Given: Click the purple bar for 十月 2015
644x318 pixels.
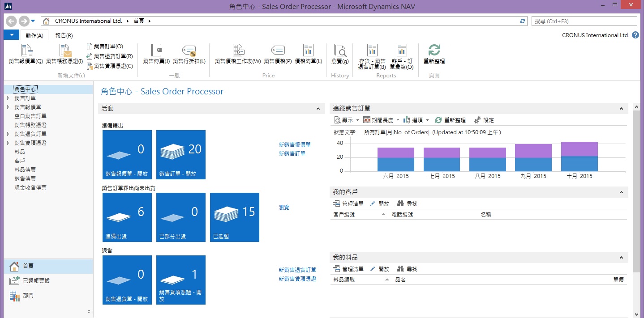Looking at the screenshot, I should pos(579,149).
